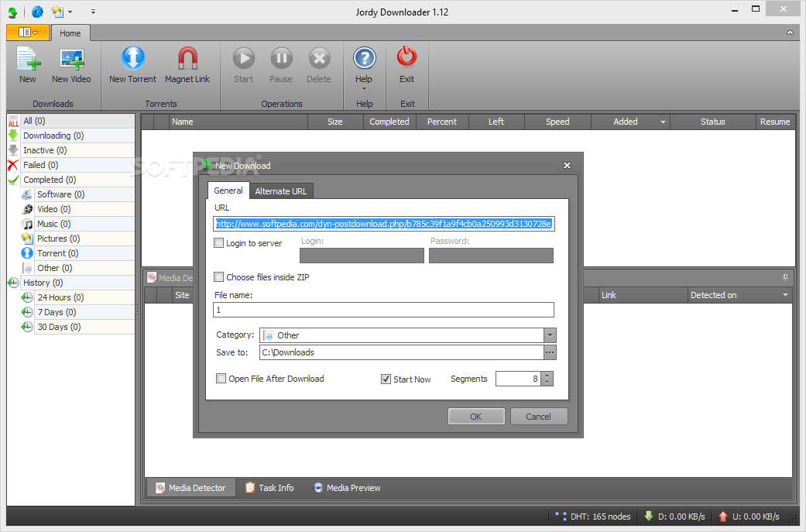Sort by the Status column header
Image resolution: width=806 pixels, height=532 pixels.
tap(712, 122)
